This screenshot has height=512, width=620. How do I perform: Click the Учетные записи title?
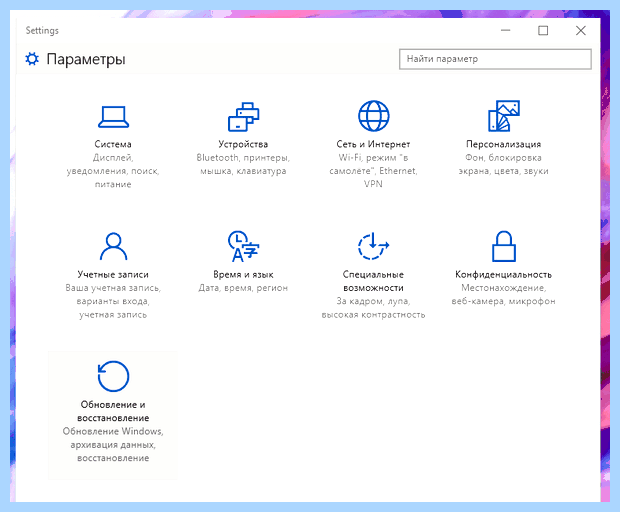(x=113, y=274)
